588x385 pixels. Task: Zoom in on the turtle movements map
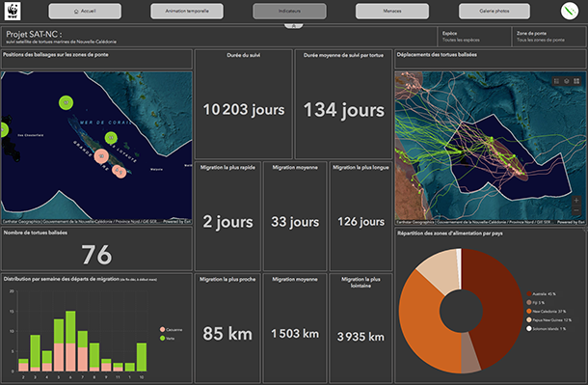tap(576, 201)
